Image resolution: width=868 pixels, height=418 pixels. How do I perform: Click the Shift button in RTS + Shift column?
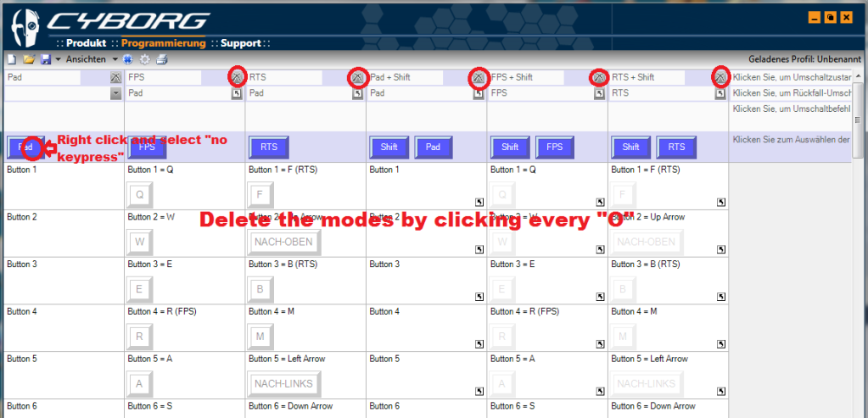[630, 148]
